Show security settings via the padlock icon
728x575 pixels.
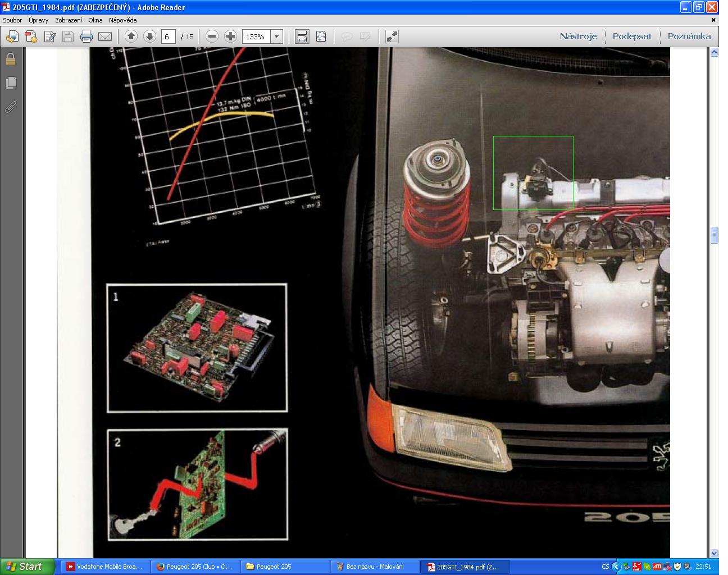click(x=11, y=59)
